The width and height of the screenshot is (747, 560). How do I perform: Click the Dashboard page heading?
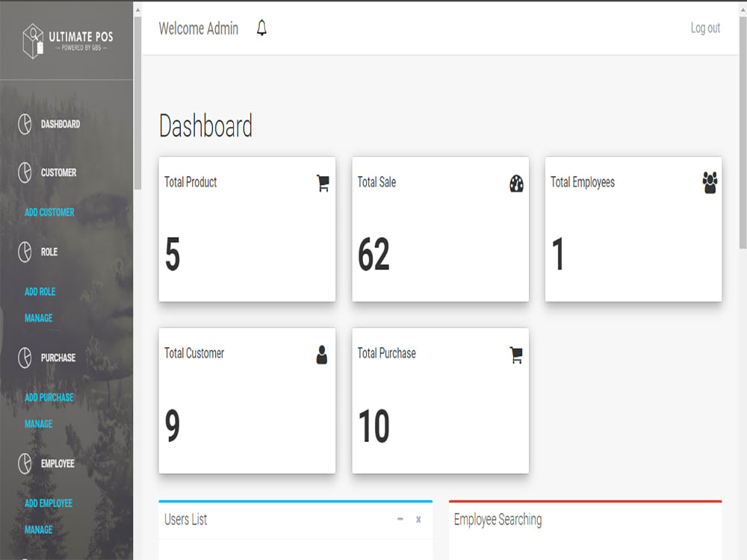coord(206,126)
